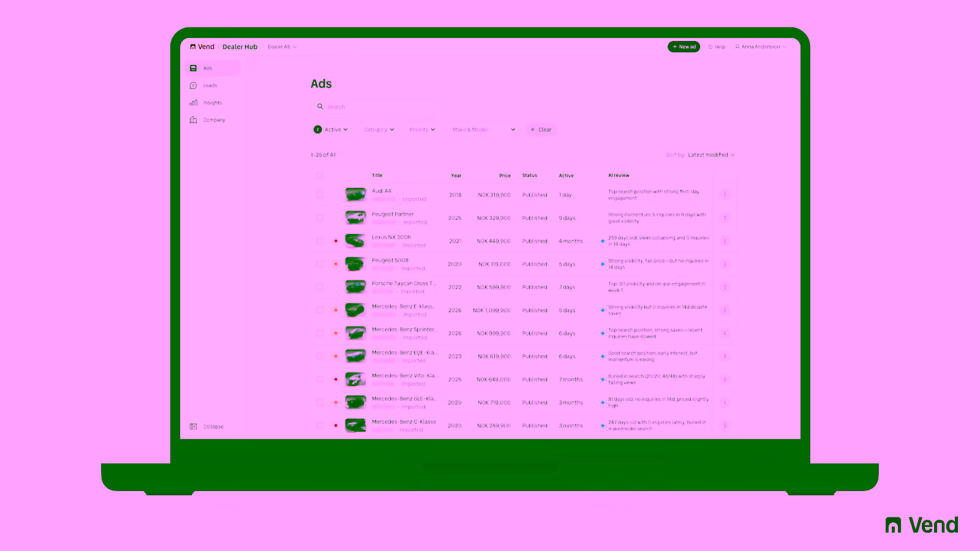Click the AI sparkle for Mercedes-Benz E-klasse

[603, 310]
